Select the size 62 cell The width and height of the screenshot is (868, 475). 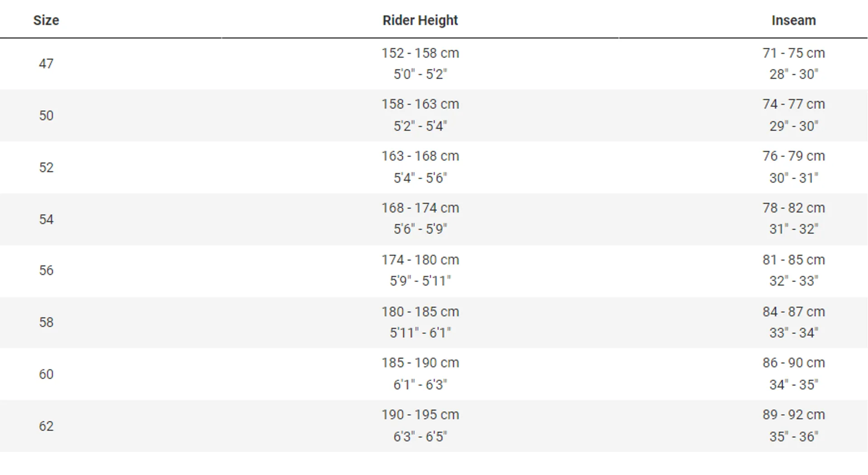click(46, 427)
